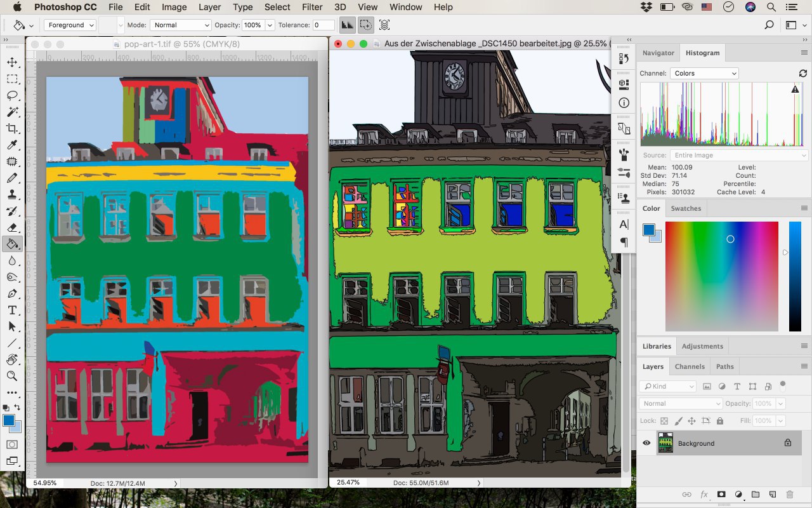Select the Lasso tool
The image size is (812, 508).
[x=12, y=95]
